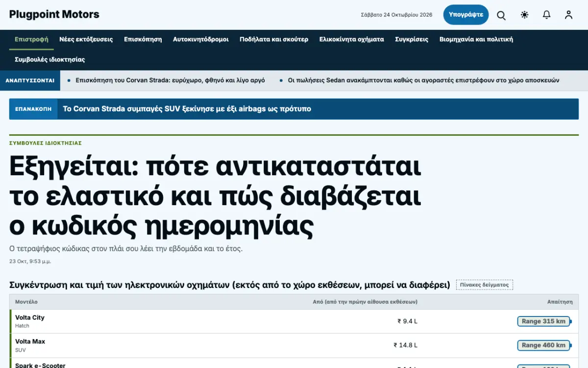Open Ποδήλατα και σκούτερ nav item

coord(274,39)
